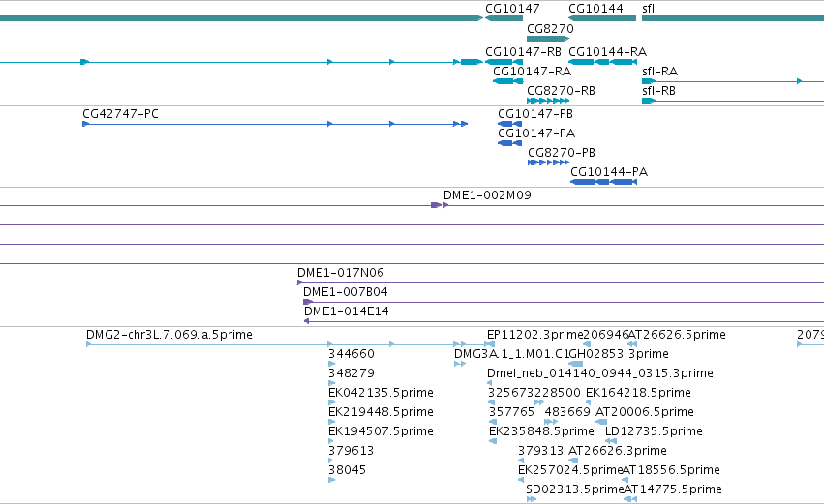824x504 pixels.
Task: Click the sfl gene label
Action: pyautogui.click(x=648, y=9)
